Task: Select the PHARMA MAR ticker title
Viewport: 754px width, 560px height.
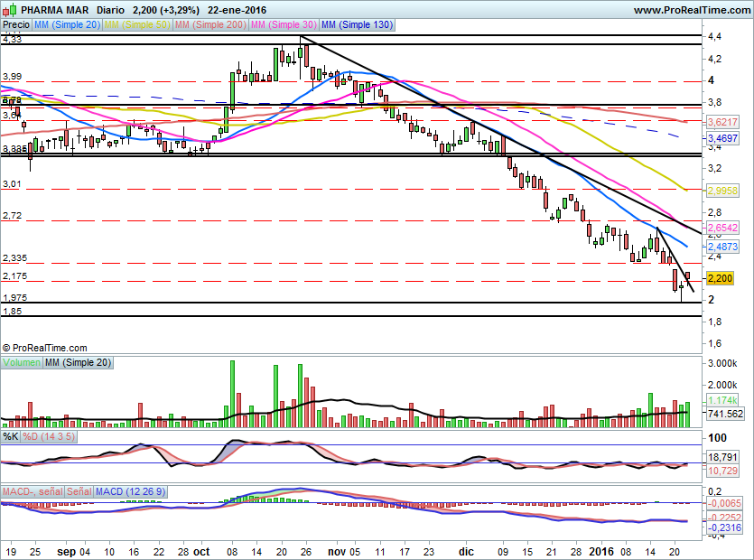Action: coord(55,10)
